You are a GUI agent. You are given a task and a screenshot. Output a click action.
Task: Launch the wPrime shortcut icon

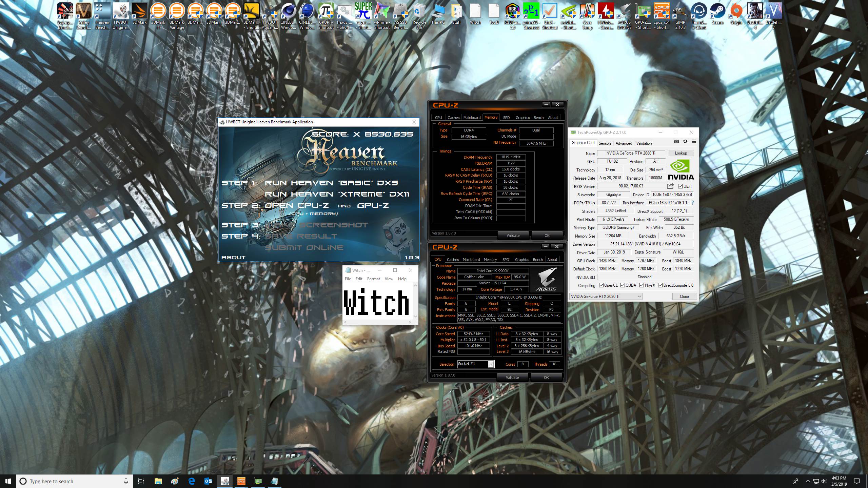click(382, 16)
